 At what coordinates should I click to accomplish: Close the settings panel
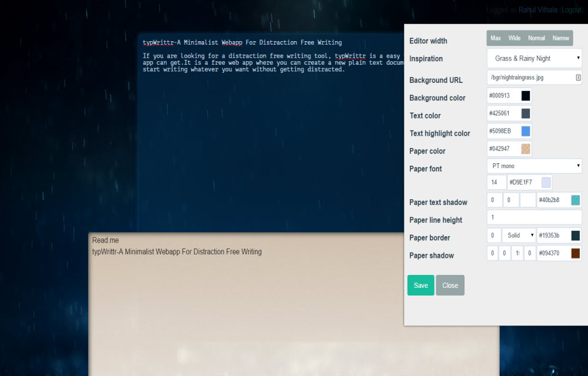click(450, 286)
